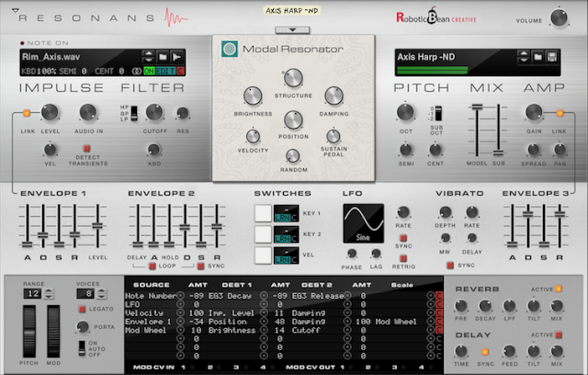This screenshot has width=588, height=375.
Task: Switch the HP/BP/LP filter type
Action: [x=134, y=113]
